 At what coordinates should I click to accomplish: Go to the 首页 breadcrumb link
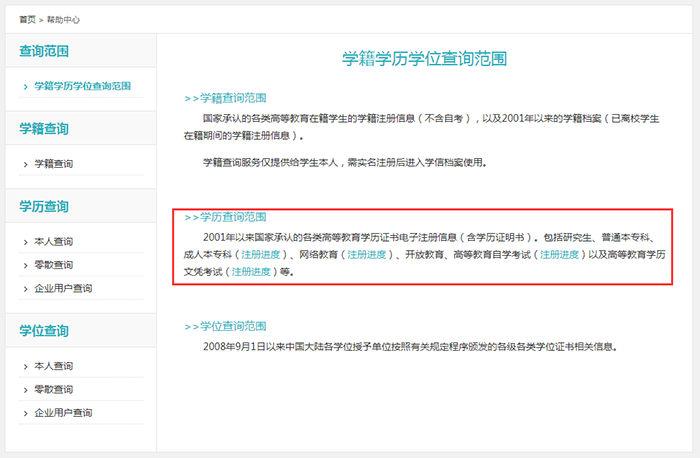pos(27,20)
